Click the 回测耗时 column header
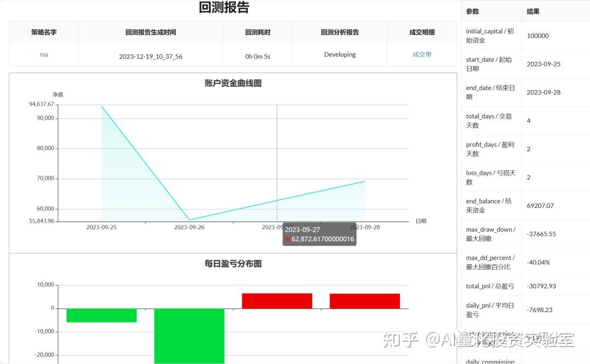Screen dimensions: 590x364 point(257,32)
